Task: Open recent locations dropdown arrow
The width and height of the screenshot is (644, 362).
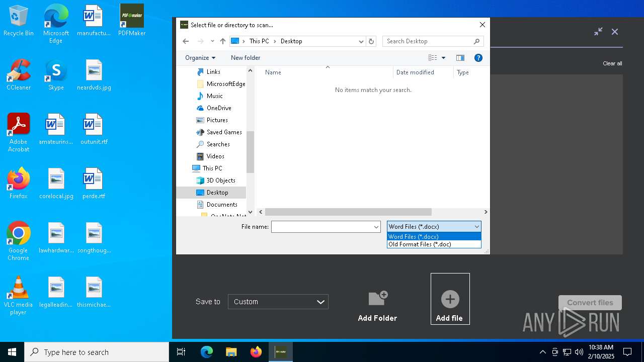Action: pyautogui.click(x=212, y=41)
